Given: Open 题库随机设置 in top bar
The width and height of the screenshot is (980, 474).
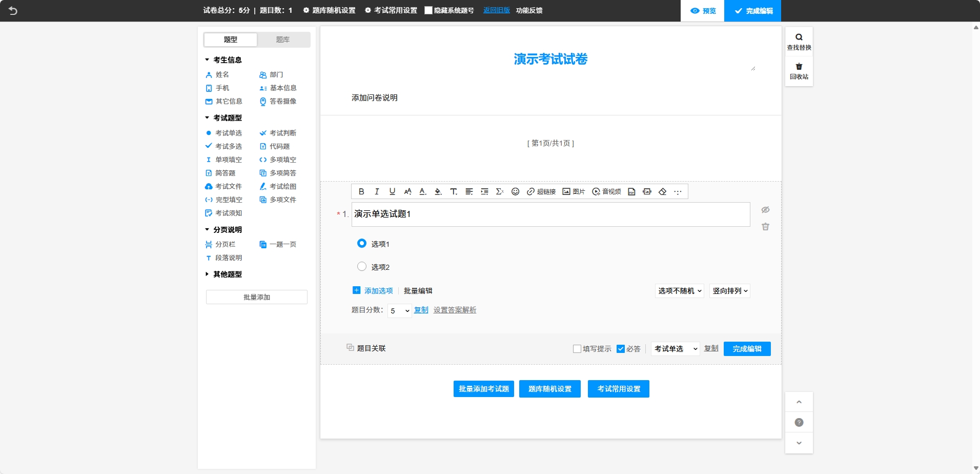Looking at the screenshot, I should tap(329, 10).
